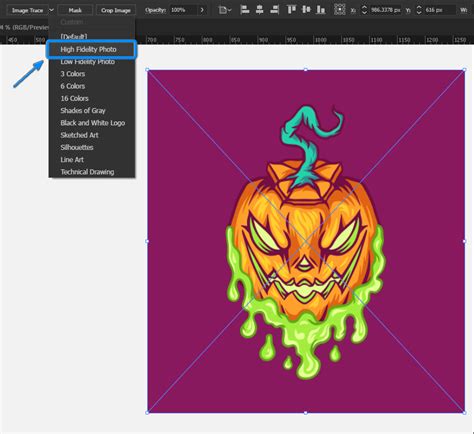Click the document tab showing RGB/Preview
Viewport: 474px width, 434px height.
[24, 28]
